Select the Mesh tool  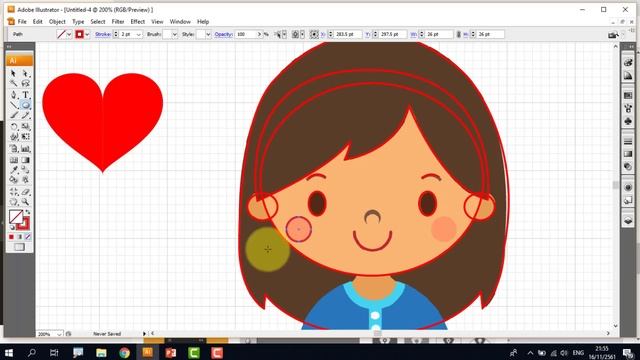point(13,160)
